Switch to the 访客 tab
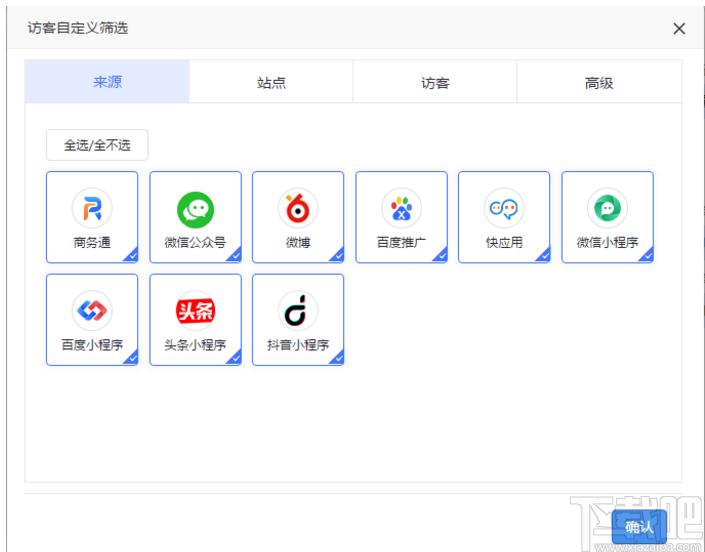Screen dimensions: 705x552 tap(435, 82)
